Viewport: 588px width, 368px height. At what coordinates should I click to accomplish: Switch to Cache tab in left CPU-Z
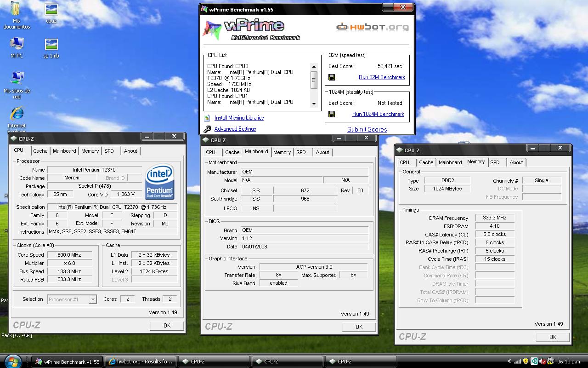click(40, 151)
